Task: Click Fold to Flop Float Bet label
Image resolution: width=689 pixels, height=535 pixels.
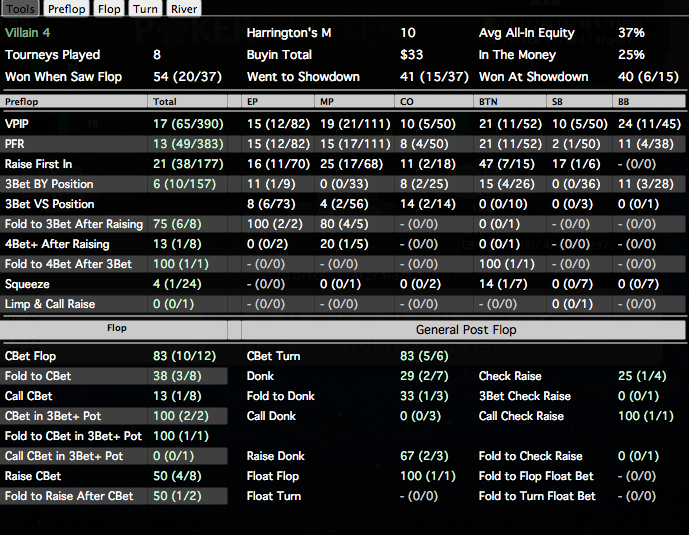Action: (536, 476)
